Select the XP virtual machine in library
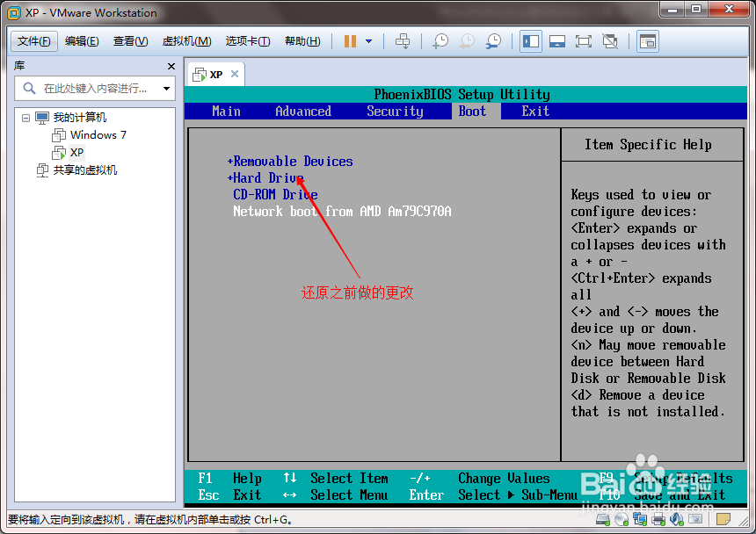 (x=76, y=153)
